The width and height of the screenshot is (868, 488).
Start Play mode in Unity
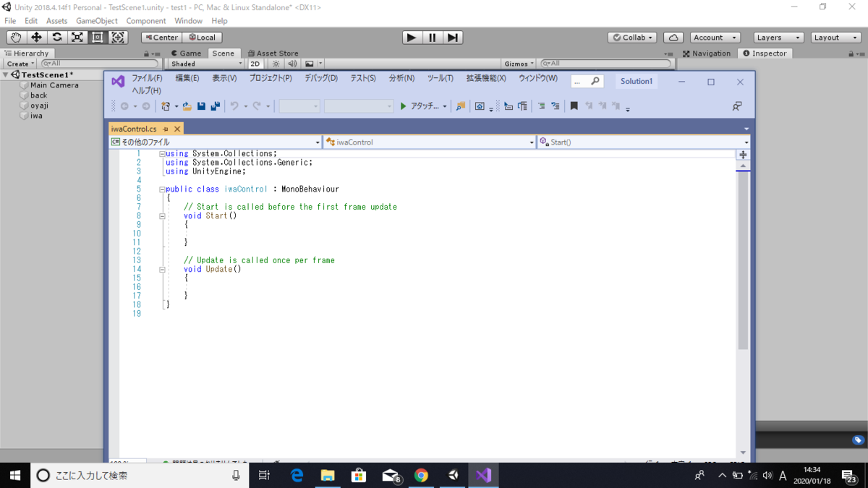[412, 38]
